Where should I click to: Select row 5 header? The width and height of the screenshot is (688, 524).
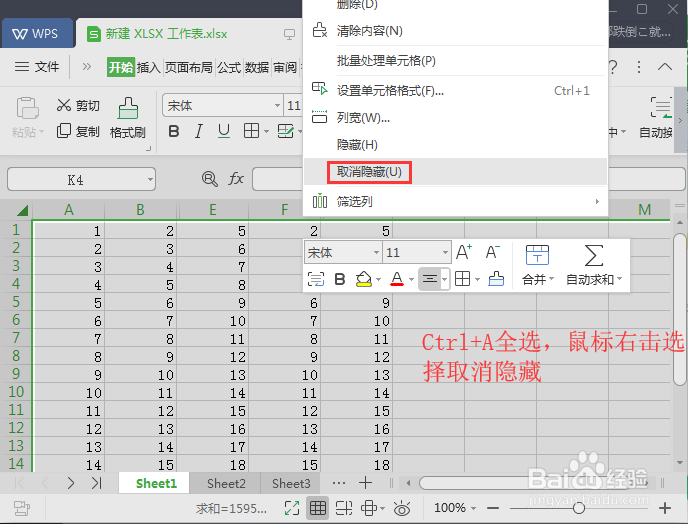[x=16, y=302]
